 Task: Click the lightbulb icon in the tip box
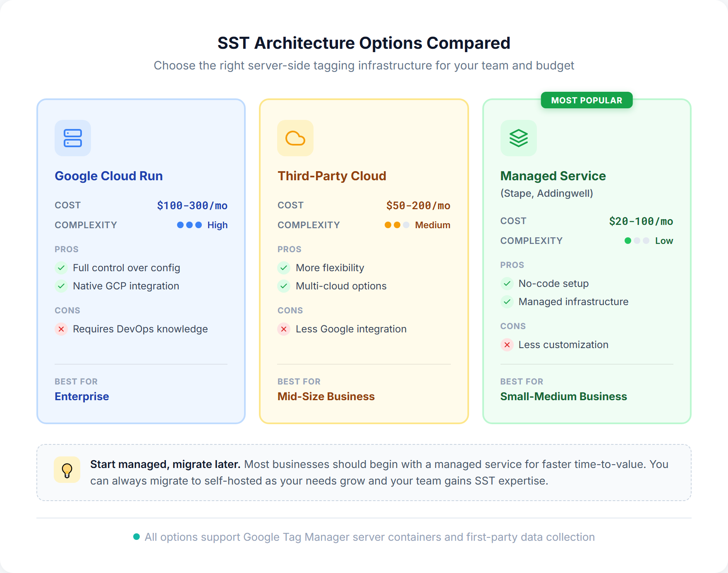(67, 470)
